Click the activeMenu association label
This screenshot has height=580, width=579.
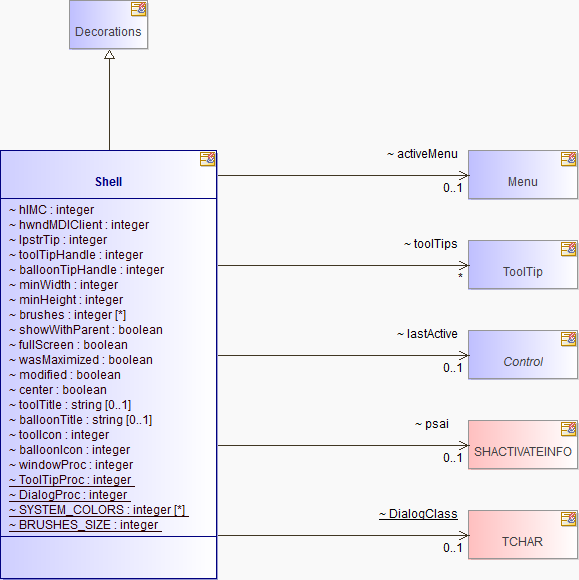(423, 154)
